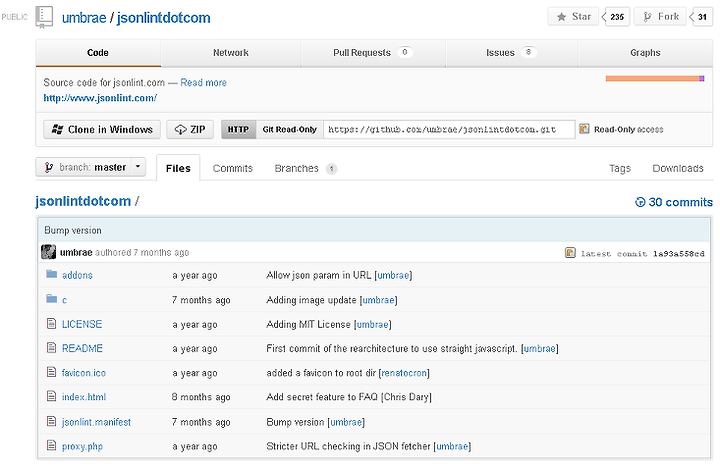Select the Git Read-Only clone protocol
Viewport: 720px width, 468px height.
click(x=290, y=130)
